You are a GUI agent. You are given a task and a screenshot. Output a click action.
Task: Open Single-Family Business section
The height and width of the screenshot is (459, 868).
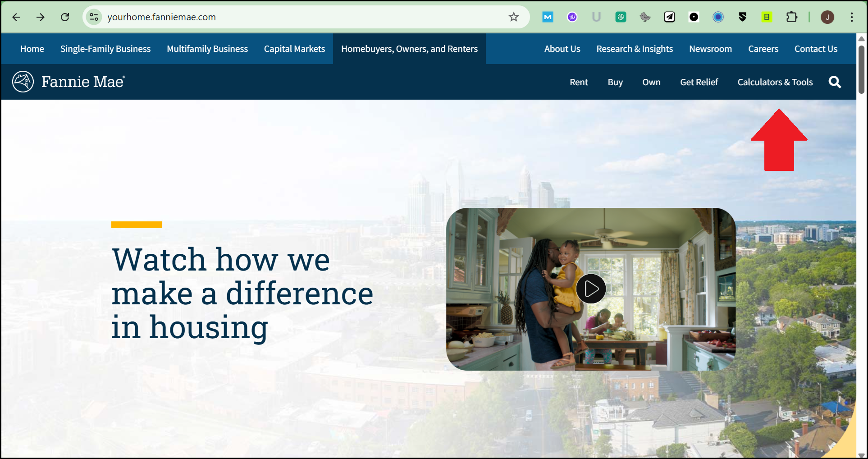click(105, 49)
